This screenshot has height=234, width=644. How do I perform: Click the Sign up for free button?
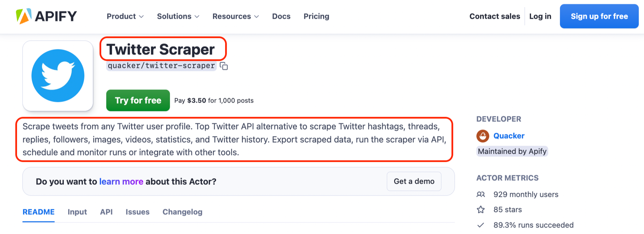tap(599, 16)
